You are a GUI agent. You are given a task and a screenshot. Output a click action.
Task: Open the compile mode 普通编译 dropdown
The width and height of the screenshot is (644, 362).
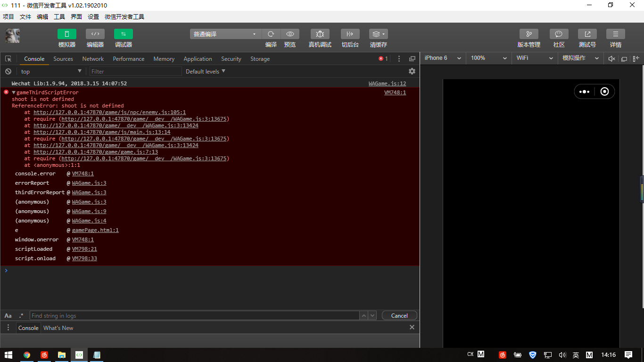pyautogui.click(x=225, y=34)
